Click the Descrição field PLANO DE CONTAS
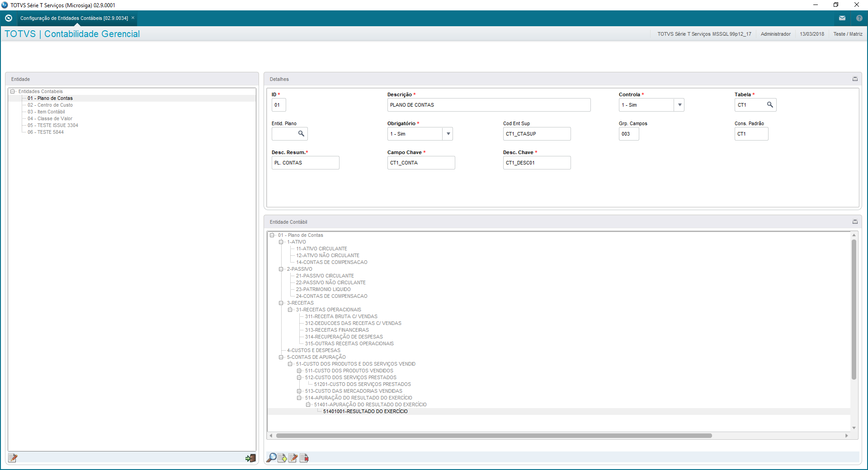Screen dimensions: 868x470 click(x=489, y=105)
